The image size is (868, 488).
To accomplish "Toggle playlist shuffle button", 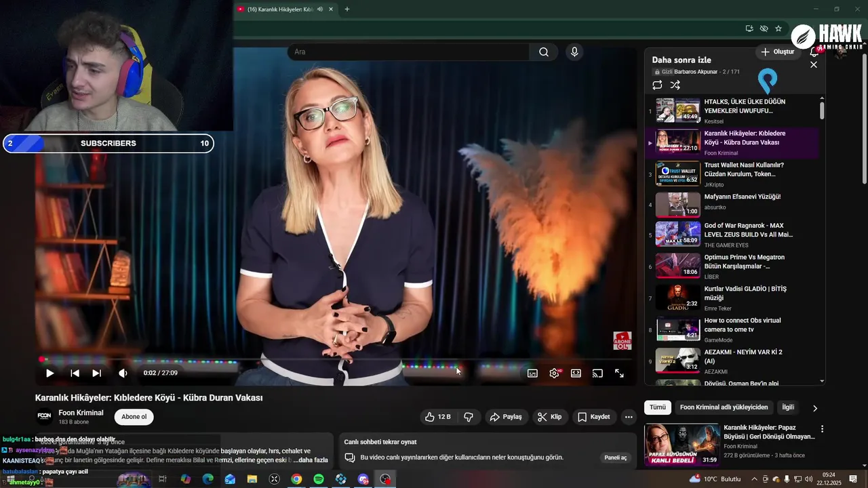I will [x=675, y=85].
